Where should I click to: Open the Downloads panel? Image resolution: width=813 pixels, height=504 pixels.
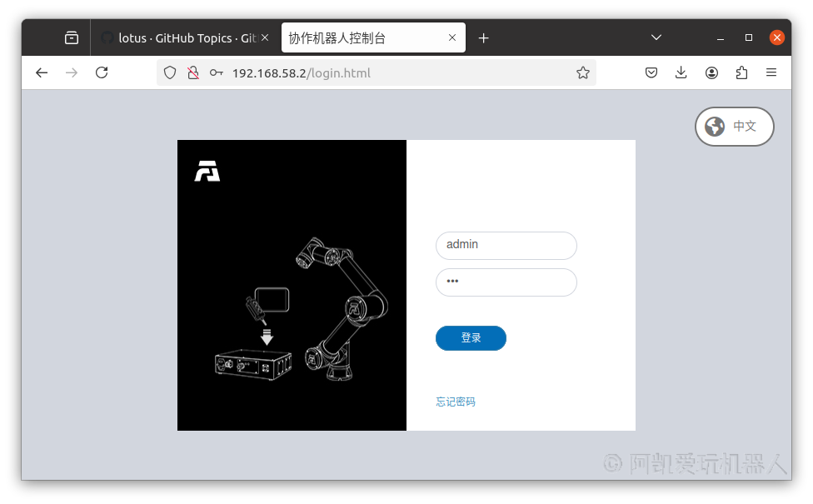click(x=681, y=72)
